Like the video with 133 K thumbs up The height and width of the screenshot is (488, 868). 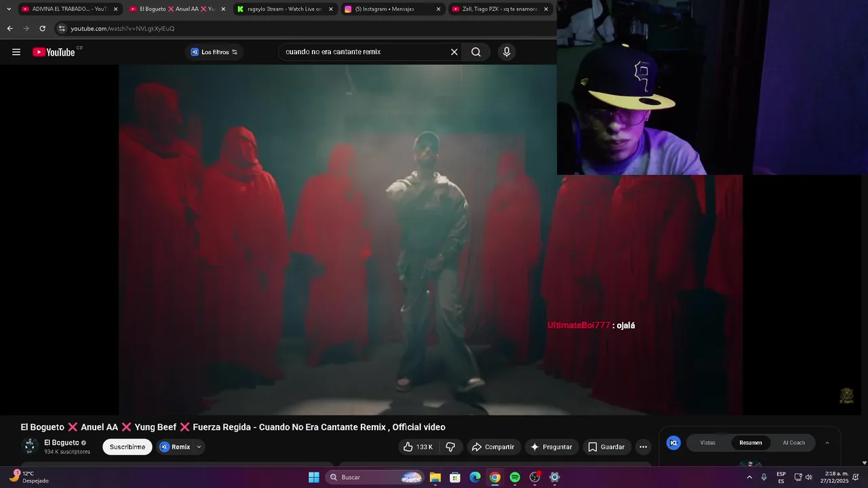point(418,447)
